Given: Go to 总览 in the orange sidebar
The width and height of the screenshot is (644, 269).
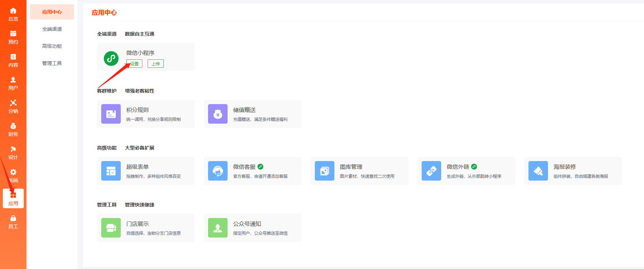Looking at the screenshot, I should 13,14.
